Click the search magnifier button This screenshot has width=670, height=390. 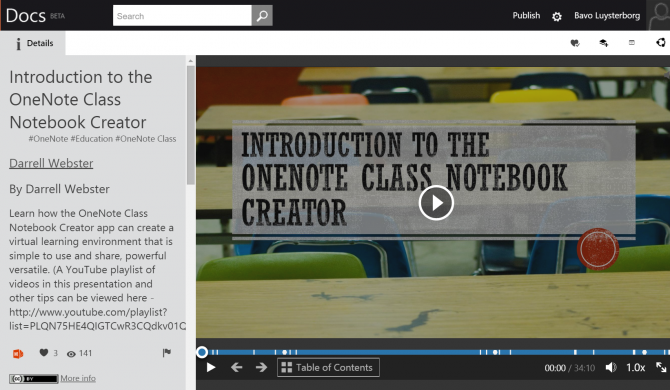point(262,16)
